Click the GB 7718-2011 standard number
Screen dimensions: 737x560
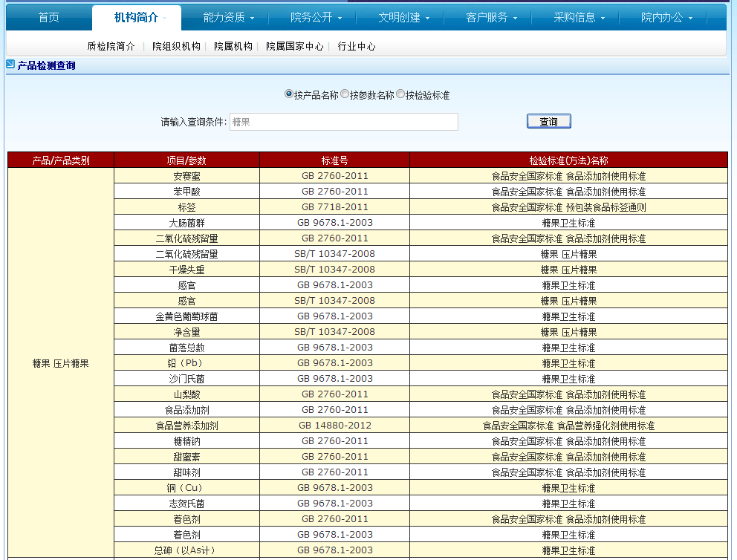coord(334,207)
